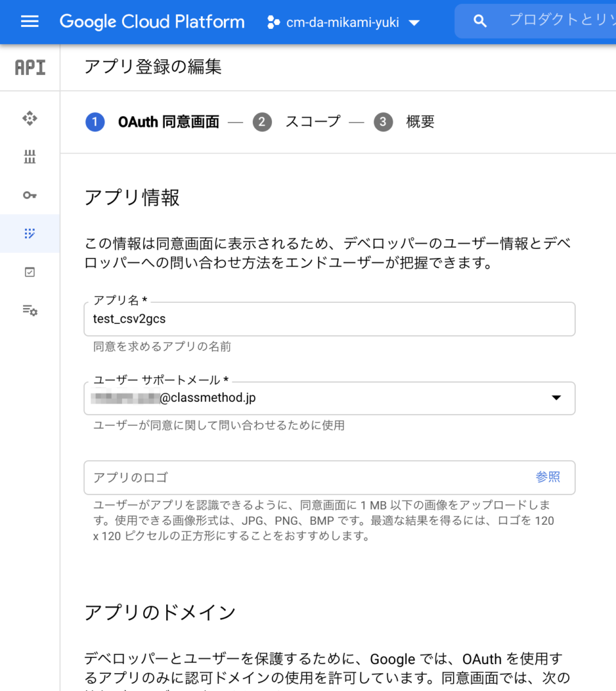Open the APIs & Services dashboard icon

(30, 118)
